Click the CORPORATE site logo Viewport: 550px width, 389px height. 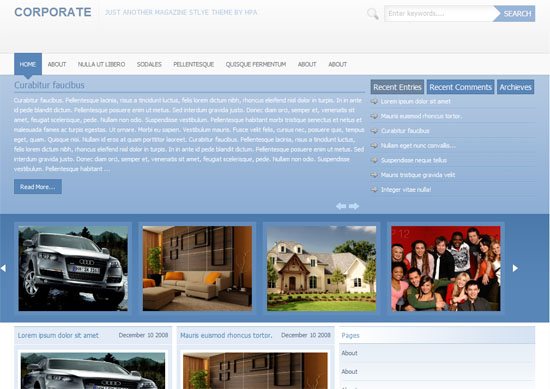click(53, 12)
